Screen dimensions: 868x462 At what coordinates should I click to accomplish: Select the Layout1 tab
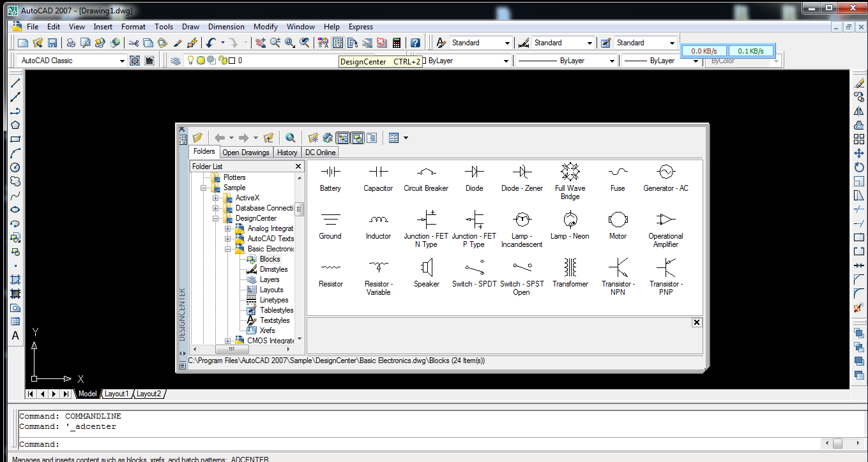117,394
